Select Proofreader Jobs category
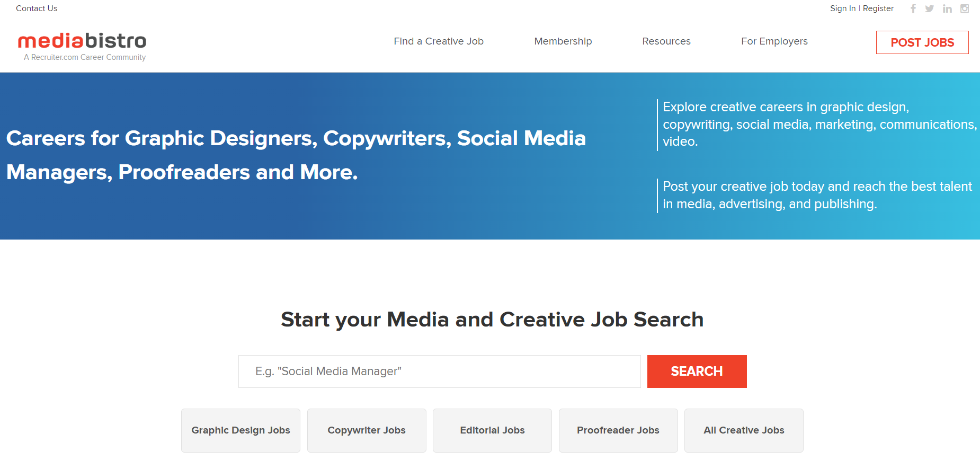Image resolution: width=980 pixels, height=460 pixels. (x=618, y=430)
